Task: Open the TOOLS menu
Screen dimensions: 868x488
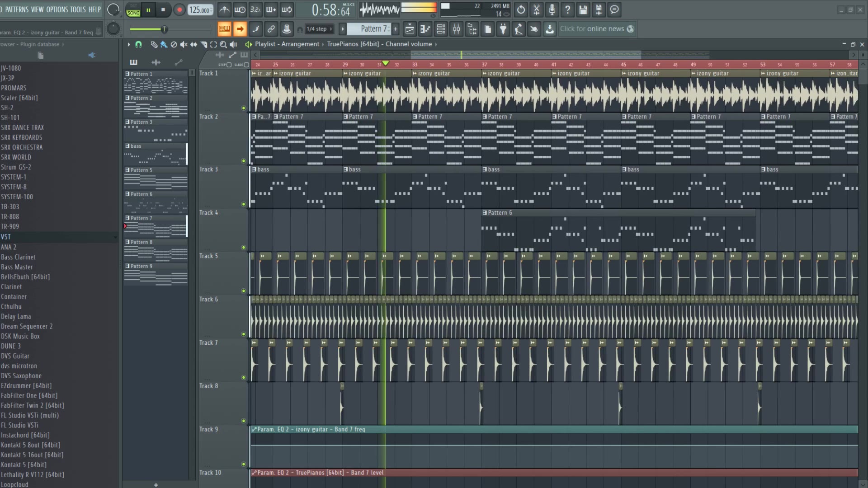Action: [x=78, y=9]
